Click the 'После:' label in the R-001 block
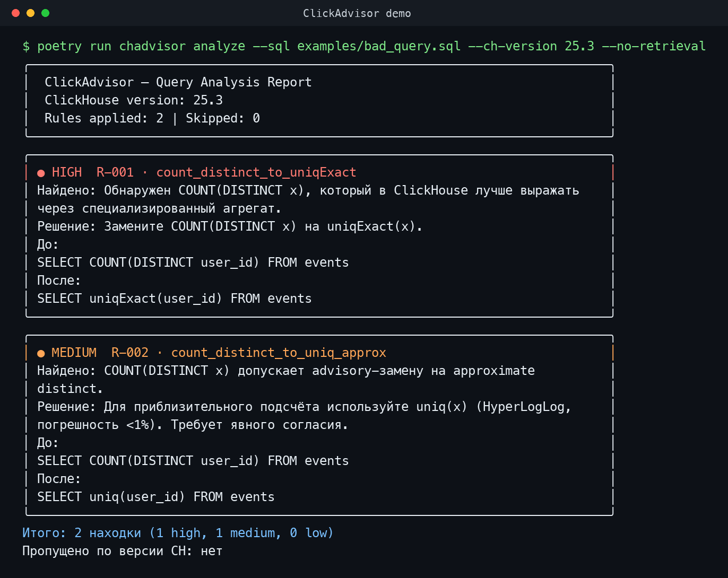The image size is (728, 578). 59,281
